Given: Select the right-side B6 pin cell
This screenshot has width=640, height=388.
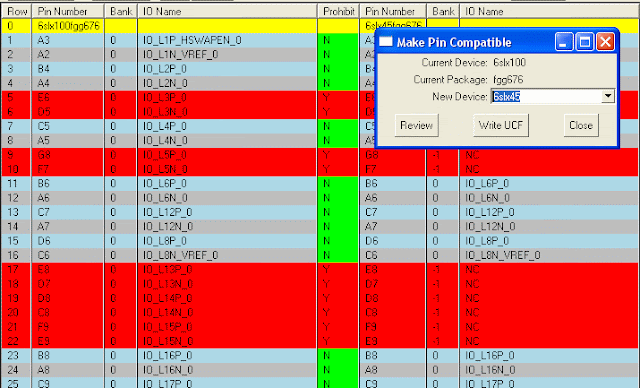Looking at the screenshot, I should click(x=393, y=184).
